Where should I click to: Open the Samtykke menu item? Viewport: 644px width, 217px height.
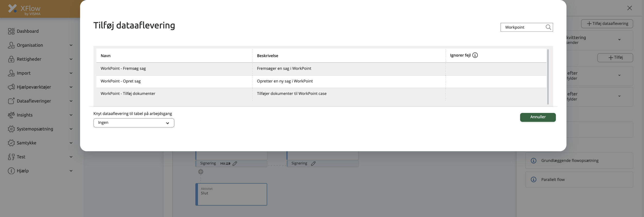[x=26, y=143]
